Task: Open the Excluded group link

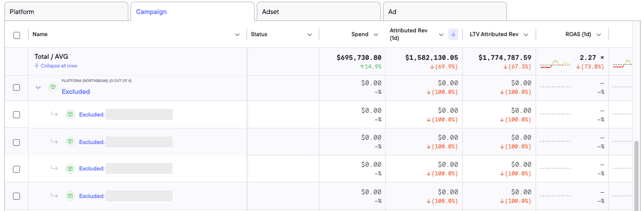Action: [x=76, y=92]
